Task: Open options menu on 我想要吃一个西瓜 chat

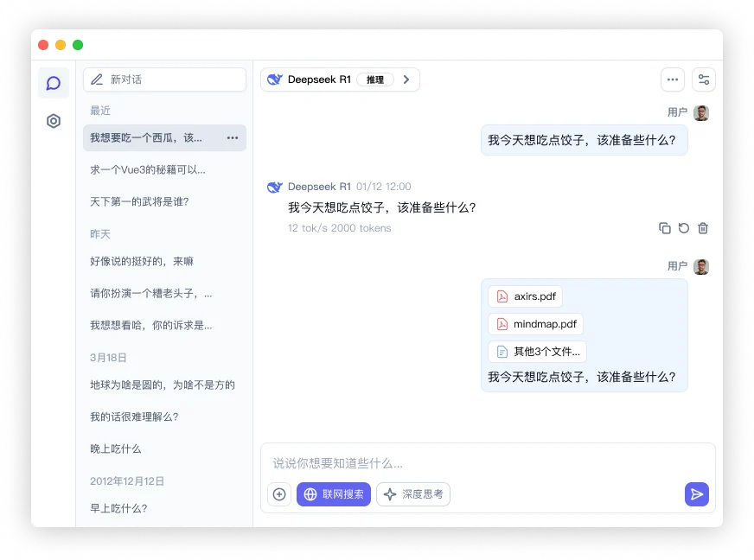Action: 232,137
